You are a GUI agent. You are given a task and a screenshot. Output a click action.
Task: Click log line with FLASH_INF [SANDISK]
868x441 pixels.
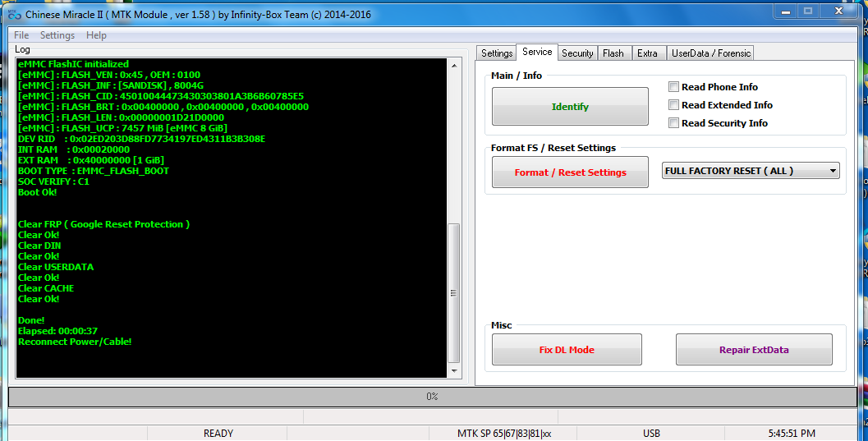pyautogui.click(x=111, y=85)
